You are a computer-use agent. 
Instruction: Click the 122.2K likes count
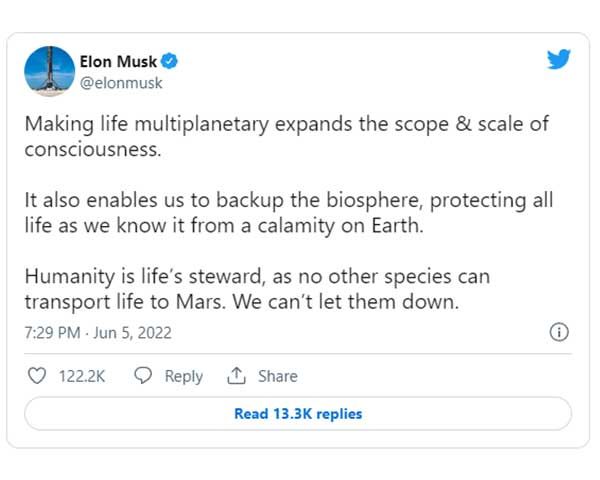82,376
